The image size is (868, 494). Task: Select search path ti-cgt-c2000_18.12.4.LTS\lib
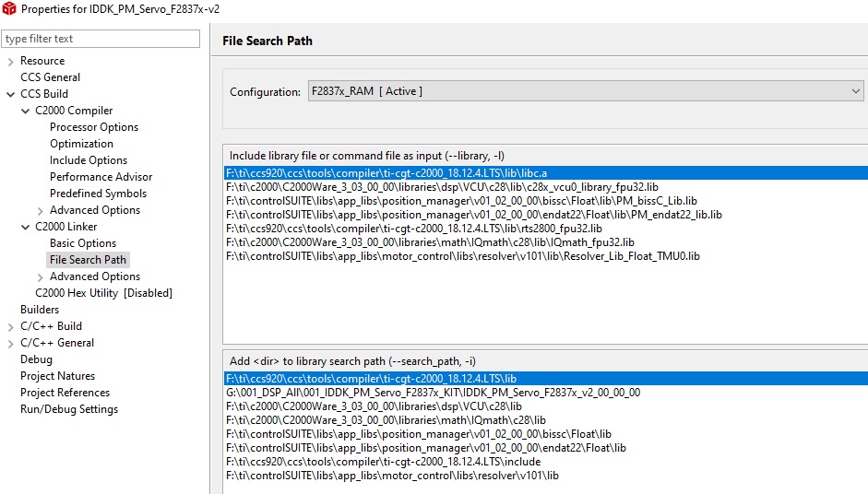(546, 379)
